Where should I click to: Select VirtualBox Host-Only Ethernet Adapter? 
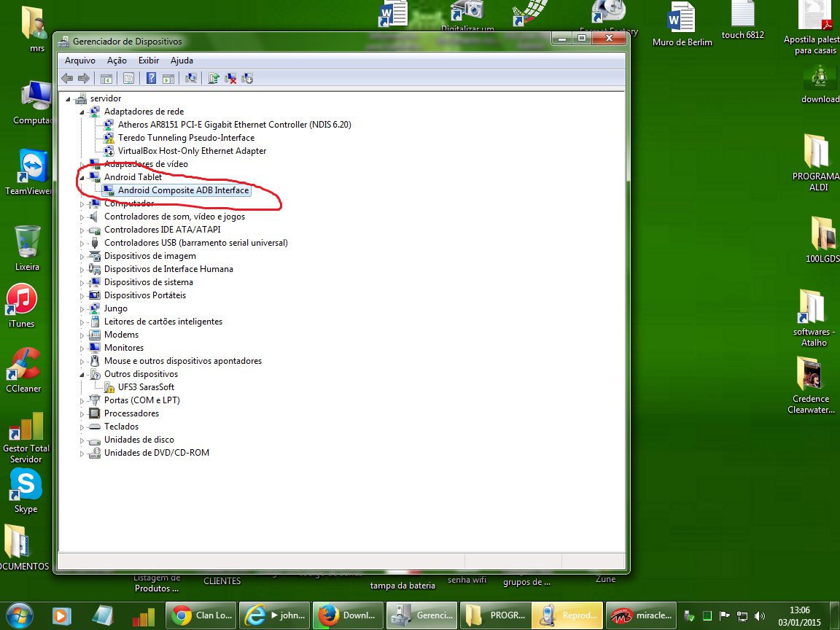[x=192, y=151]
